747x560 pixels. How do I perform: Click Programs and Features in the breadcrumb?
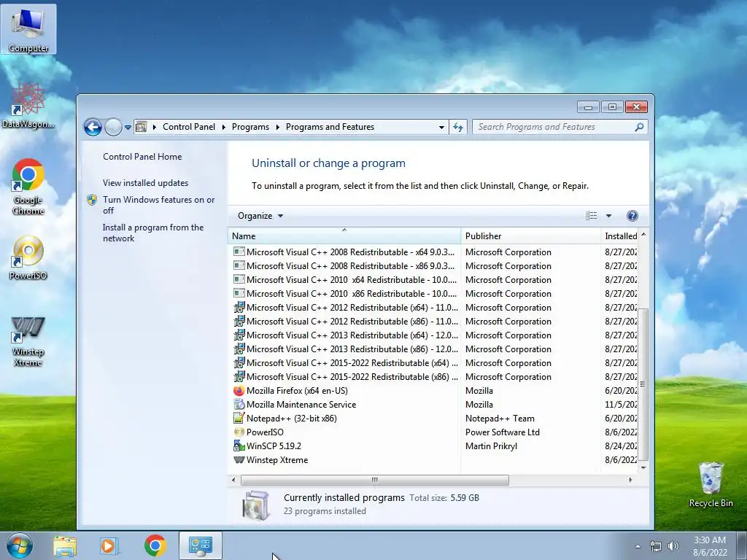click(330, 127)
